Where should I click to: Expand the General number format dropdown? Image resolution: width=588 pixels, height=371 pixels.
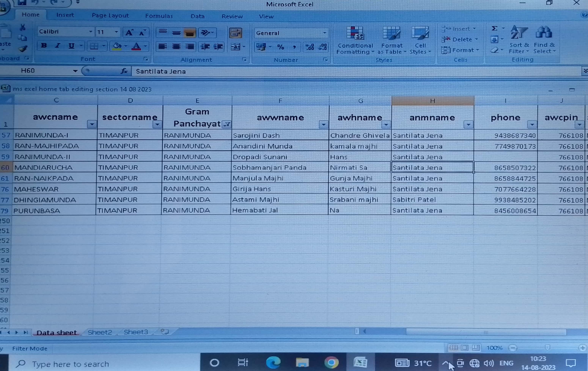[325, 33]
